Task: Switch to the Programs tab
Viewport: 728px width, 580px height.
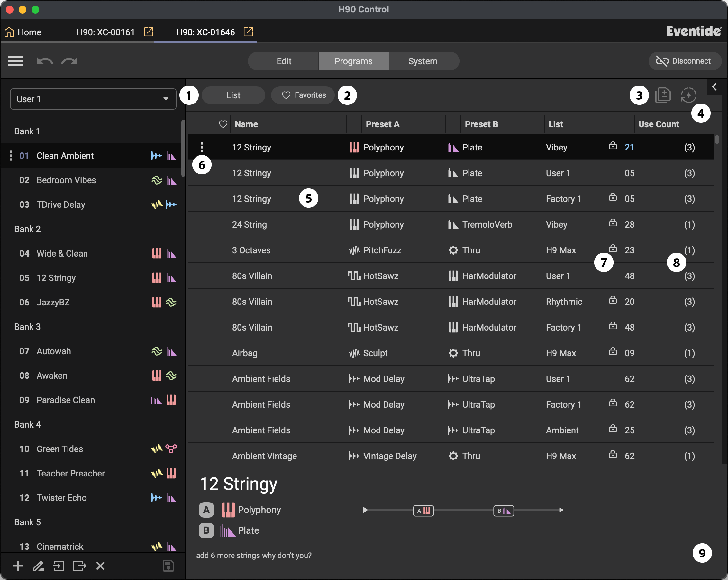Action: point(353,61)
